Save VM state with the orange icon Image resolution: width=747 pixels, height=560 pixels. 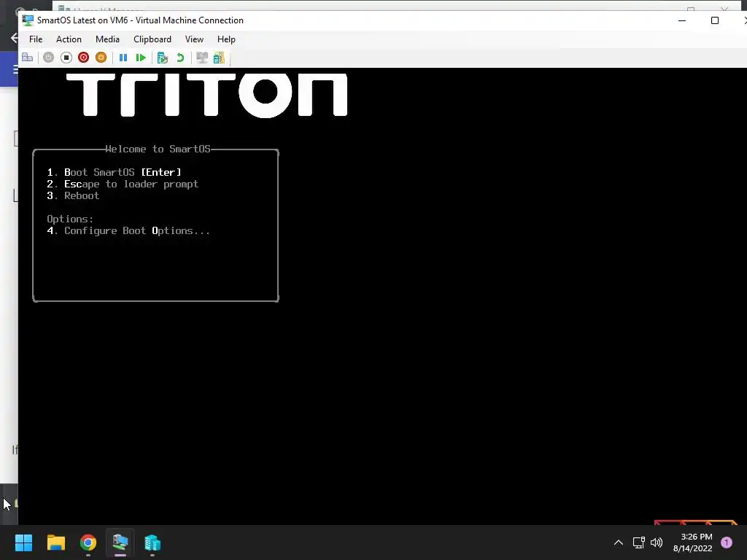(101, 58)
